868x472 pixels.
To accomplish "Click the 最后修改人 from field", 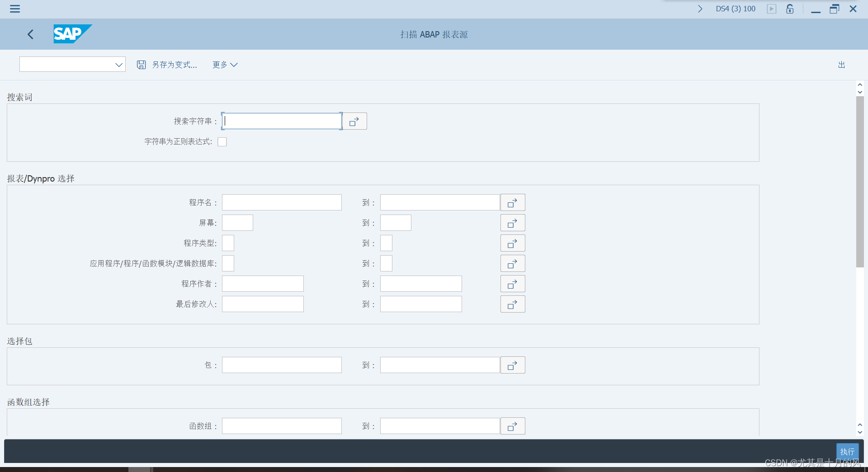I will tap(263, 304).
